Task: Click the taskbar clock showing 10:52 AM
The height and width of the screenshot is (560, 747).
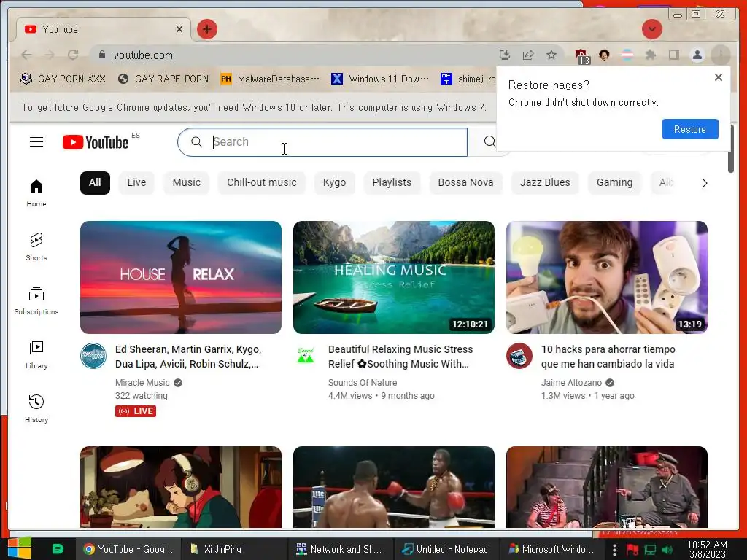Action: click(707, 550)
